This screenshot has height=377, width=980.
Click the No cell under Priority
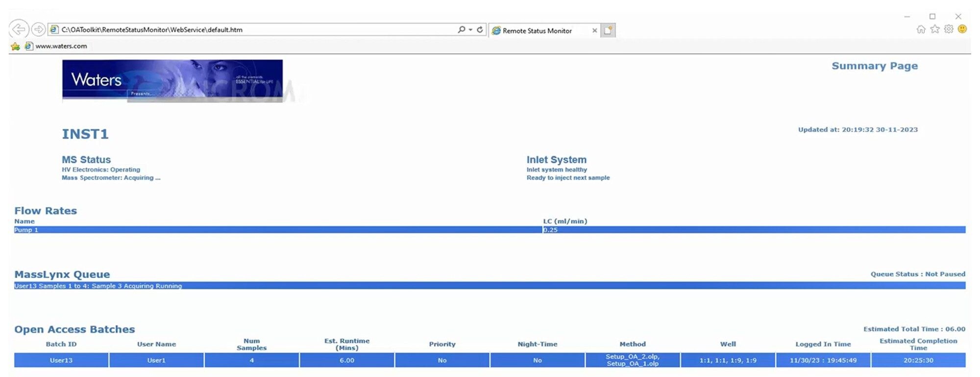[442, 360]
